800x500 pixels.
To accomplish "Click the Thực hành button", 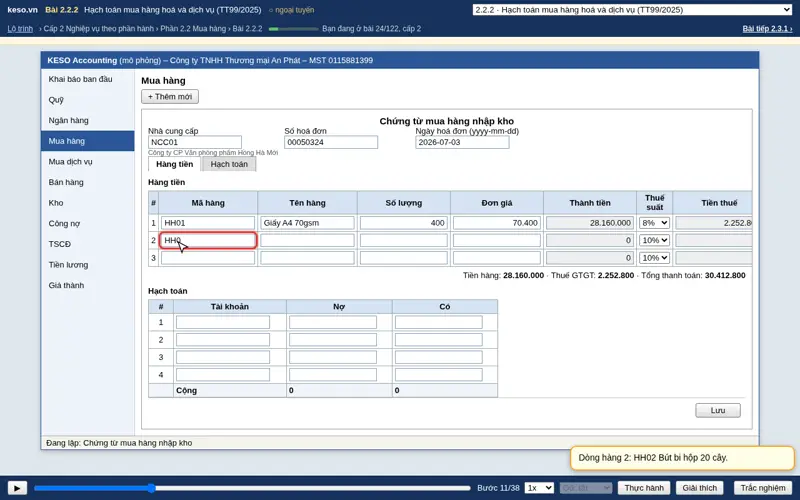I will [x=644, y=488].
